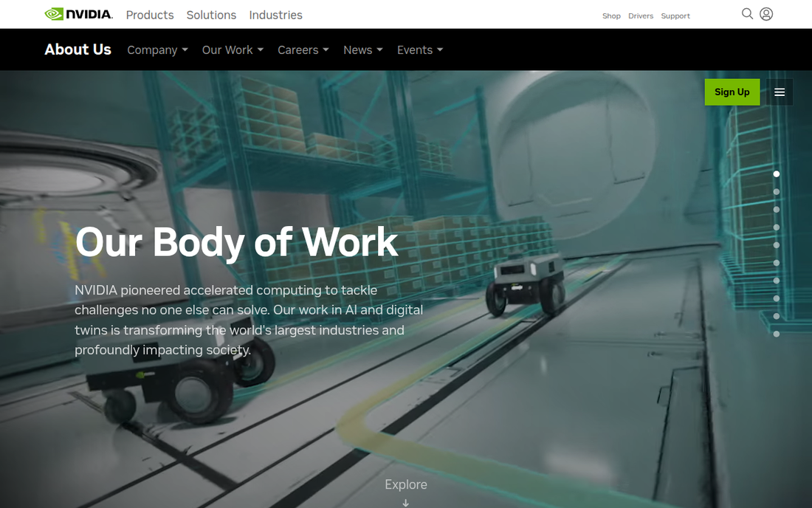
Task: Open the hamburger menu icon
Action: click(780, 92)
